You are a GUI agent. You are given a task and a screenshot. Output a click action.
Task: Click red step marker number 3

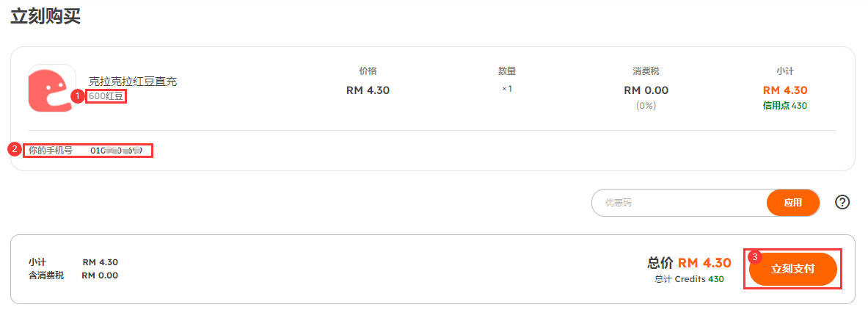click(x=754, y=257)
